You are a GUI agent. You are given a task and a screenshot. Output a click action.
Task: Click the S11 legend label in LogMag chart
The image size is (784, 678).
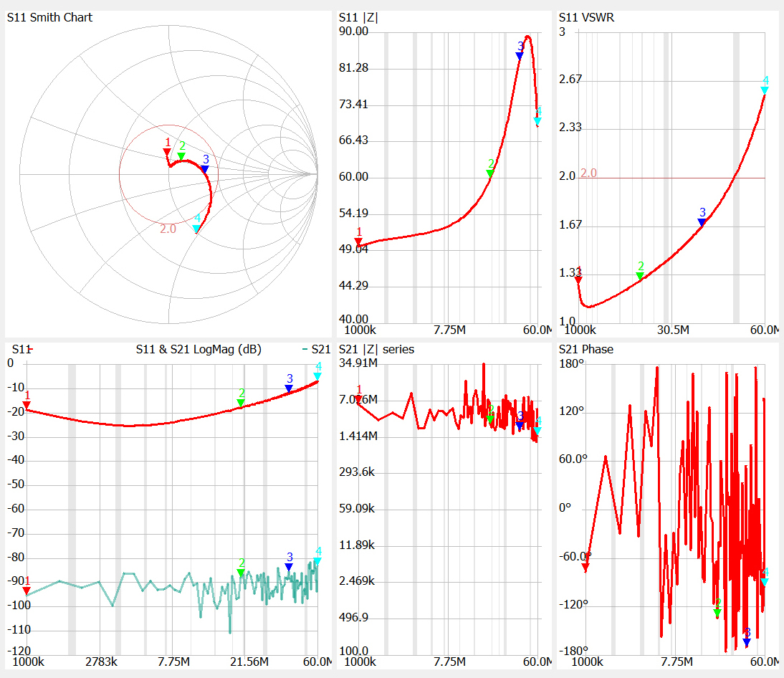20,350
